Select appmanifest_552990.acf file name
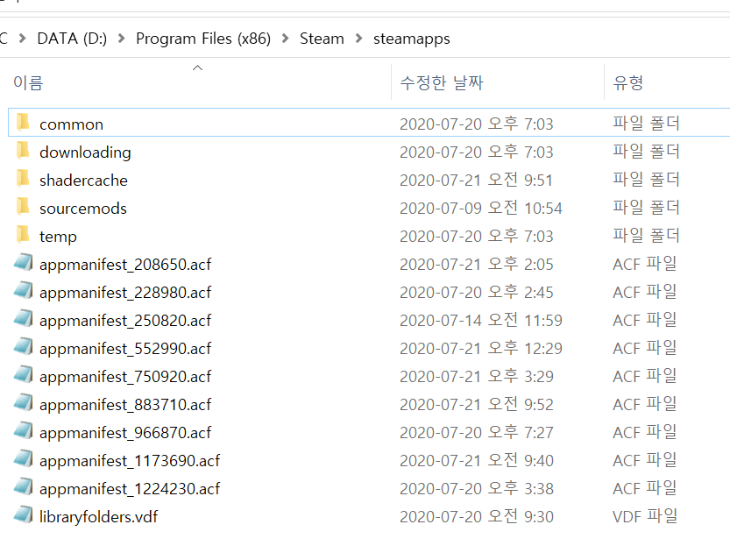 point(125,349)
